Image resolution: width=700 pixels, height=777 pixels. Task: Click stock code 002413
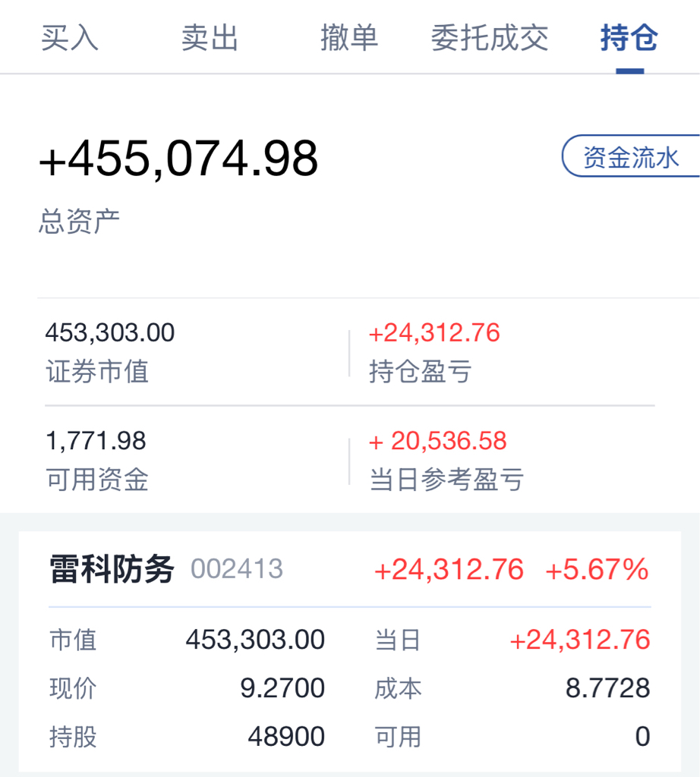(237, 569)
